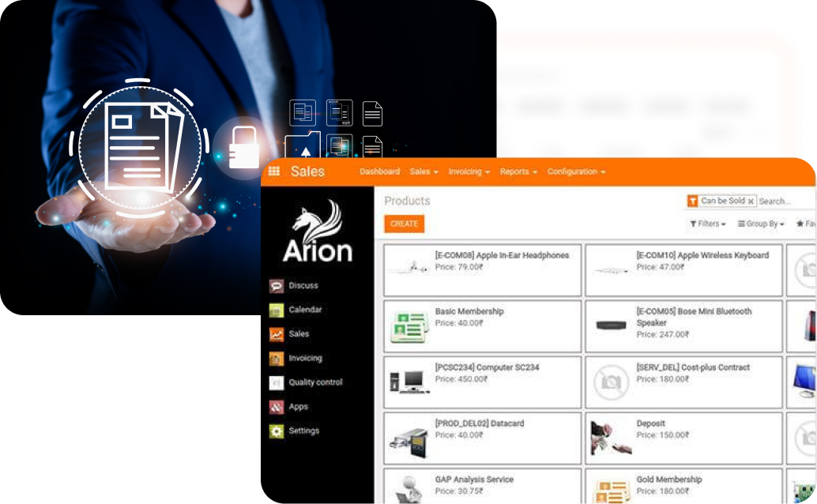Open the Calendar sidebar icon

click(x=276, y=310)
